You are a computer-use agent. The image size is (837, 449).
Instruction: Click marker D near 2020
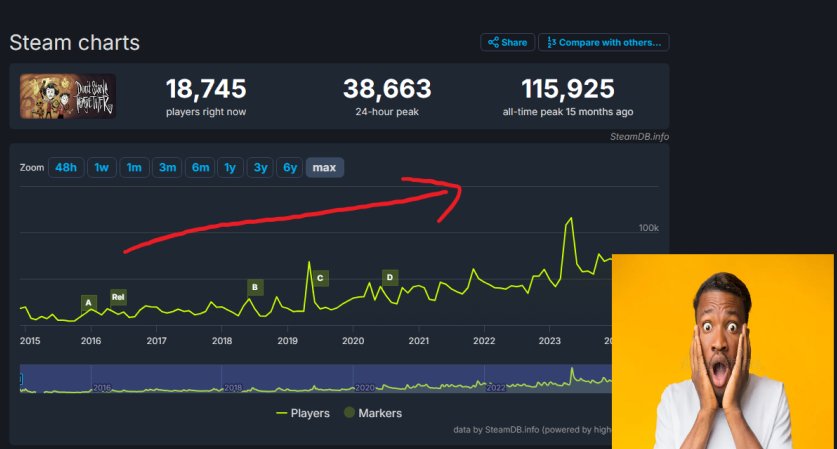click(x=390, y=277)
